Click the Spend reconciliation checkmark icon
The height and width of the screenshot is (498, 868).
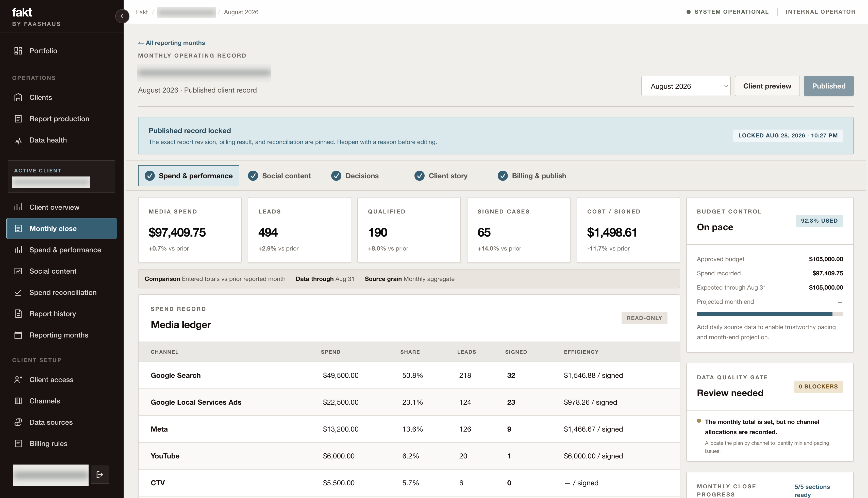(x=18, y=292)
